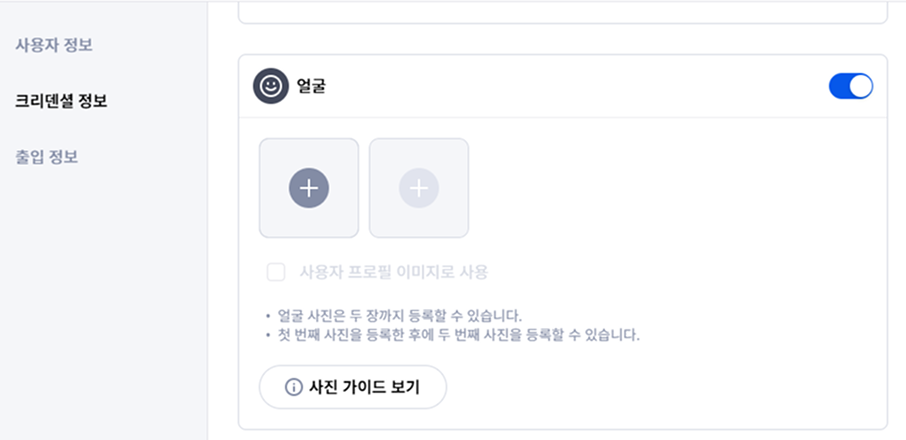This screenshot has width=906, height=440.
Task: Click the smiley face icon beside 얼굴
Action: [x=270, y=86]
